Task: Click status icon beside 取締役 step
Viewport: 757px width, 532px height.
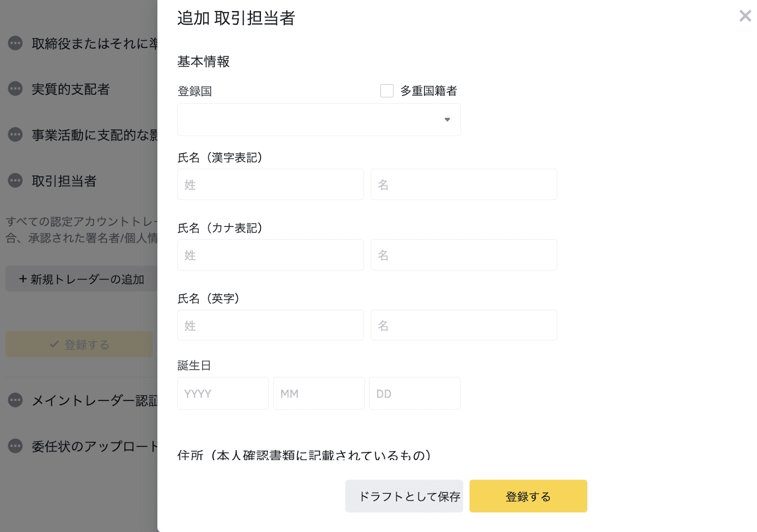Action: click(x=15, y=44)
